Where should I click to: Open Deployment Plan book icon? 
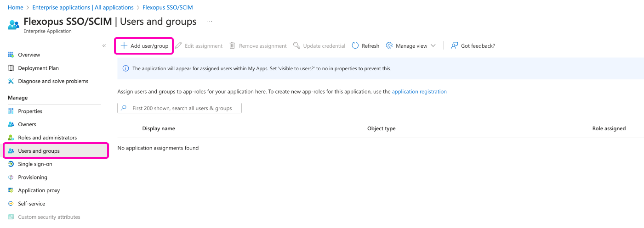point(11,68)
